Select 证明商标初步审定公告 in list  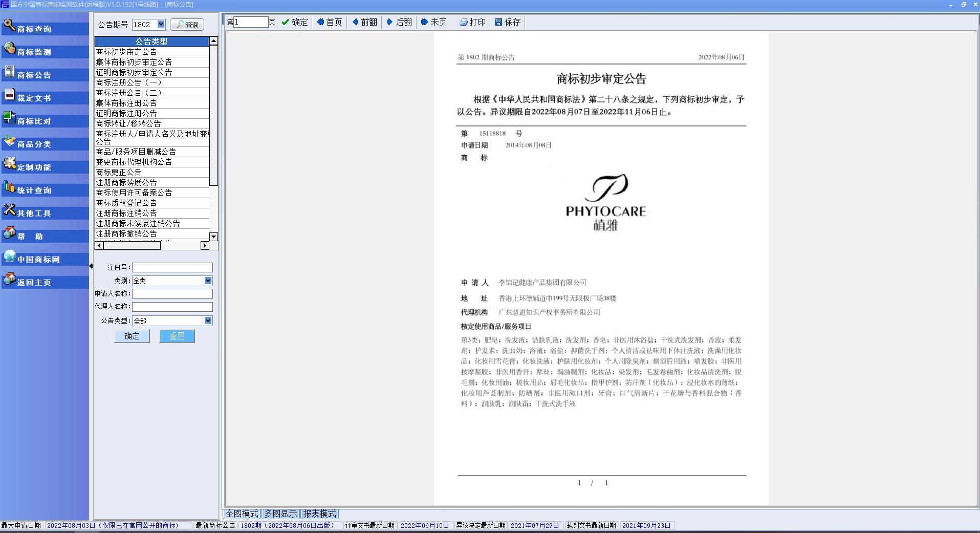click(152, 72)
